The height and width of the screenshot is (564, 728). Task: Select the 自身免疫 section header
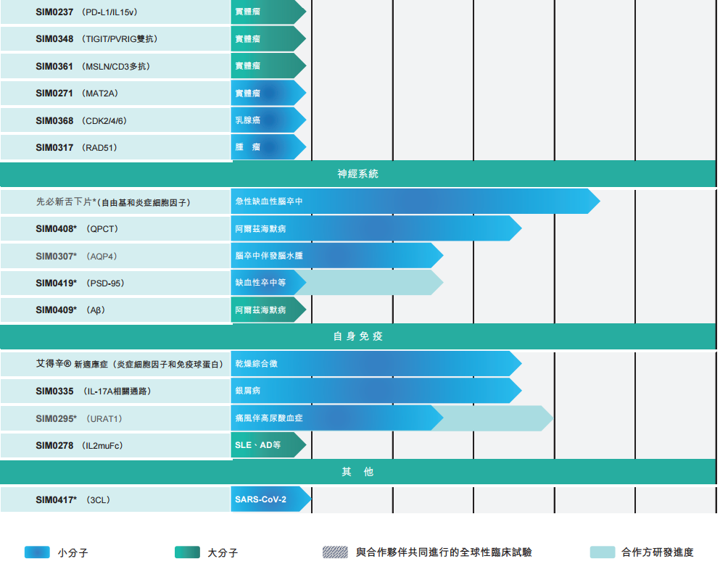(358, 336)
